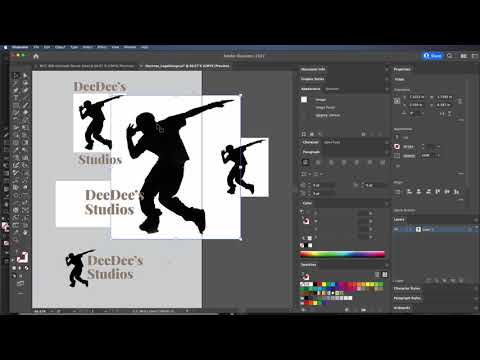
Task: Click vertical align top icon in Properties
Action: click(x=438, y=192)
